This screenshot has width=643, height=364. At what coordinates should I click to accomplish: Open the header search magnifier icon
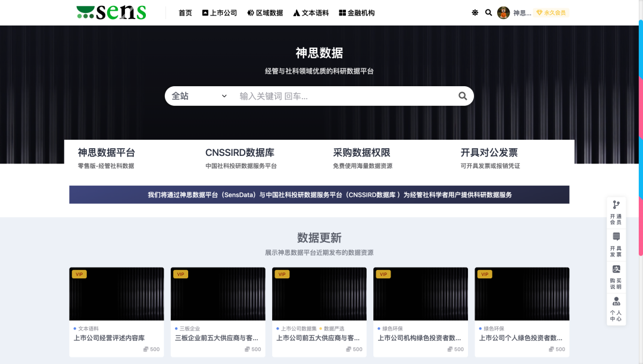tap(488, 12)
